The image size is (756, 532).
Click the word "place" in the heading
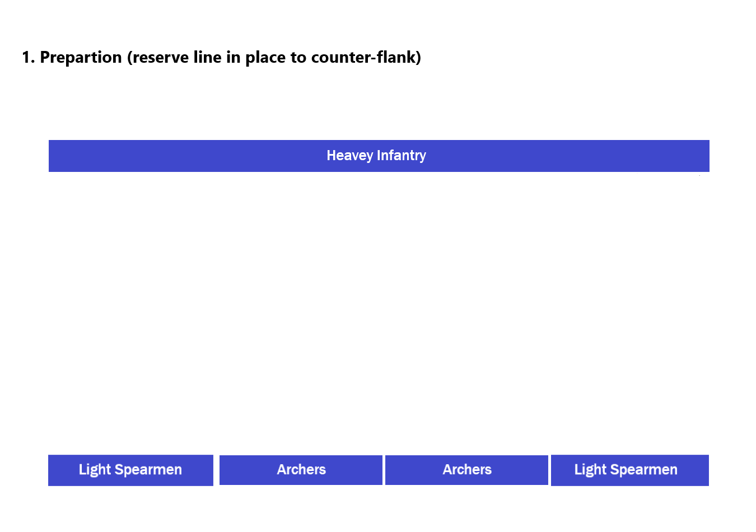click(265, 57)
